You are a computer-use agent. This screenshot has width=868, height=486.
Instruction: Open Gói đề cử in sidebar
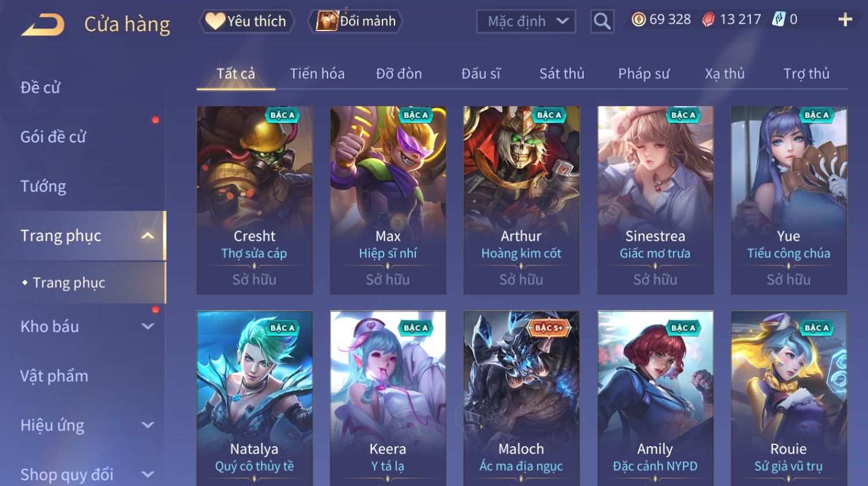click(x=53, y=137)
